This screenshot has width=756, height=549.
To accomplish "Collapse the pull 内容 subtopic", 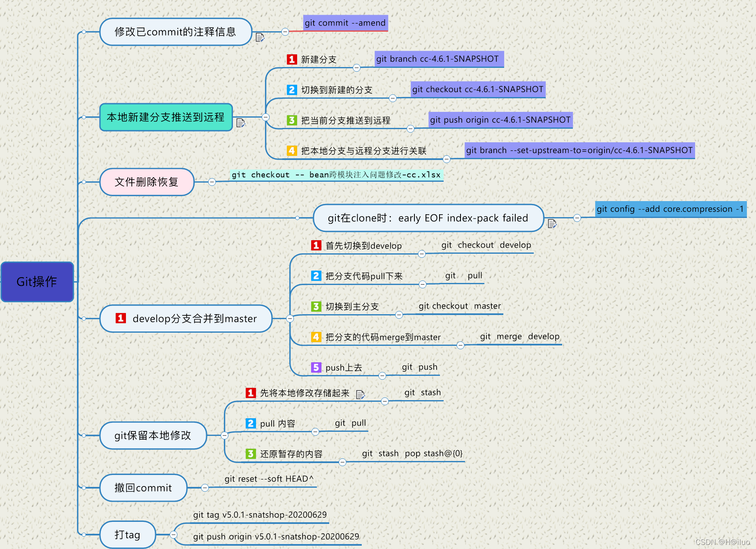I will click(x=315, y=432).
